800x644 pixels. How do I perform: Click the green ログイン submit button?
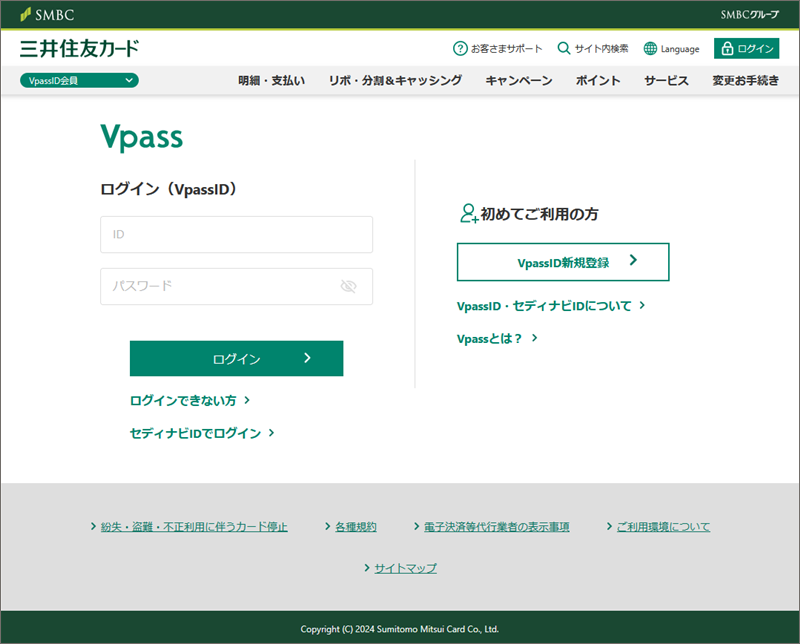click(x=236, y=358)
